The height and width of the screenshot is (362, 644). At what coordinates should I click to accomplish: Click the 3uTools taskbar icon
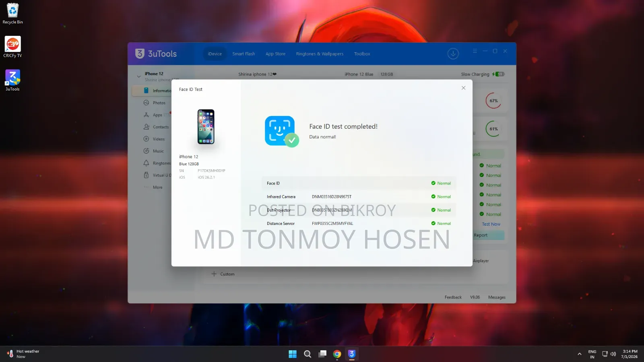(x=352, y=354)
